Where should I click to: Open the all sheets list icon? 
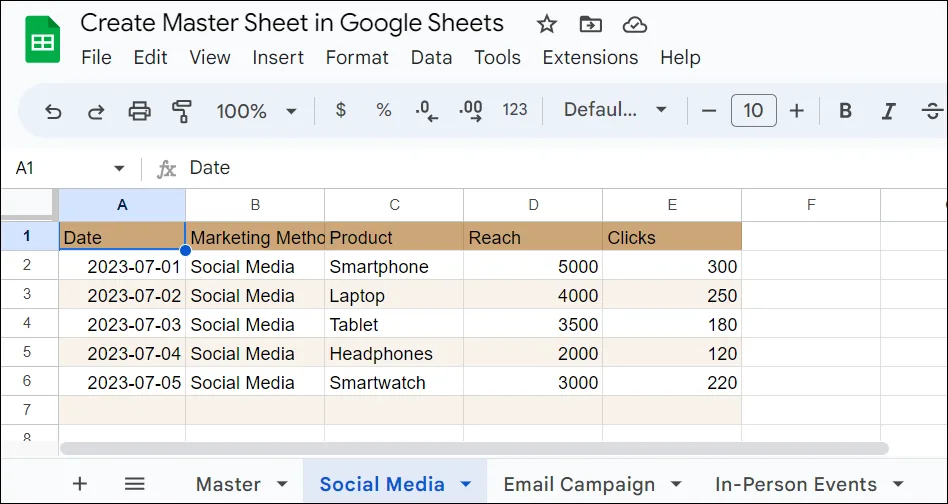click(x=135, y=484)
